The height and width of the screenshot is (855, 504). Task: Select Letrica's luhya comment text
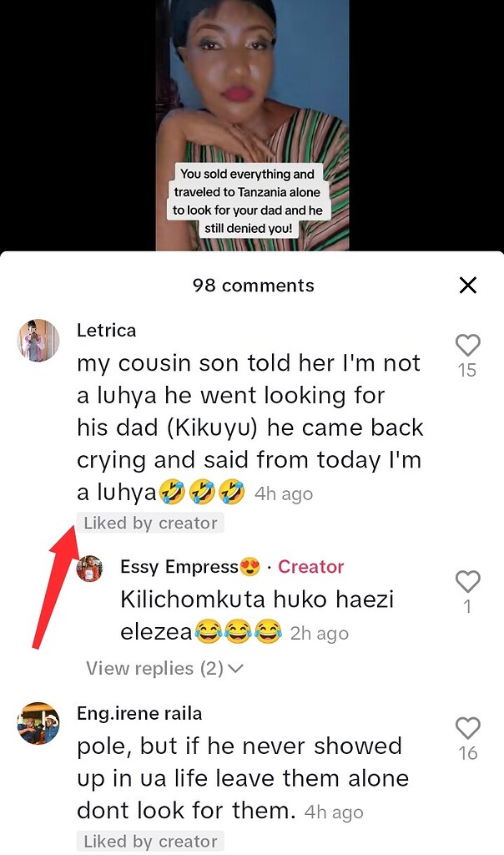pyautogui.click(x=250, y=427)
